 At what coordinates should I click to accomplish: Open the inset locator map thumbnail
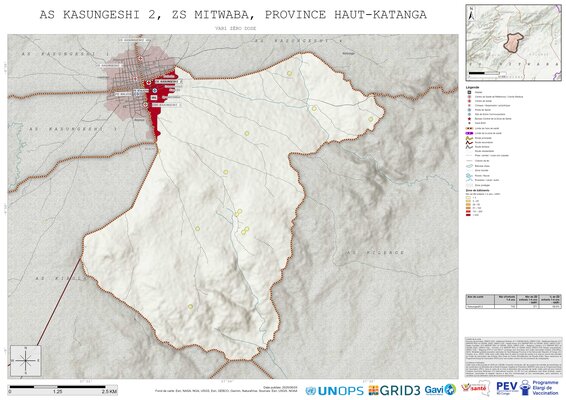click(513, 42)
